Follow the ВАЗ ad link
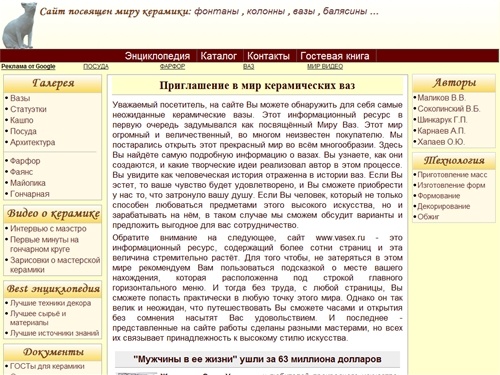 248,66
